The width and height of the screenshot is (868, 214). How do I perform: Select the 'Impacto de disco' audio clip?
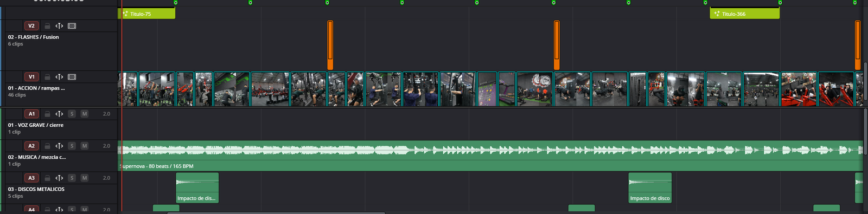pyautogui.click(x=650, y=187)
